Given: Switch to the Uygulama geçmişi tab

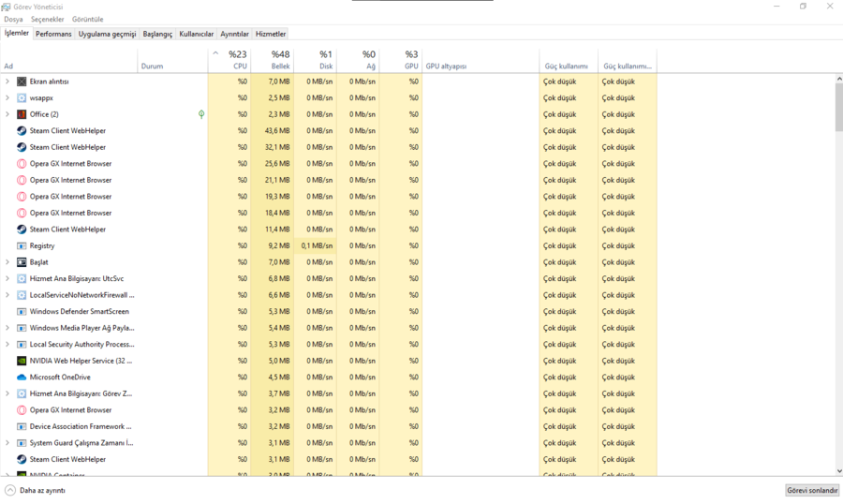Looking at the screenshot, I should (107, 34).
